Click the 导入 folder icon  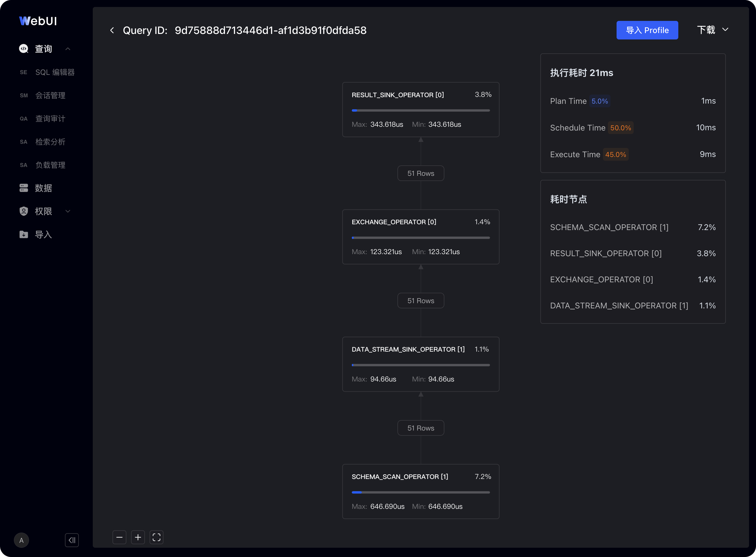point(23,234)
